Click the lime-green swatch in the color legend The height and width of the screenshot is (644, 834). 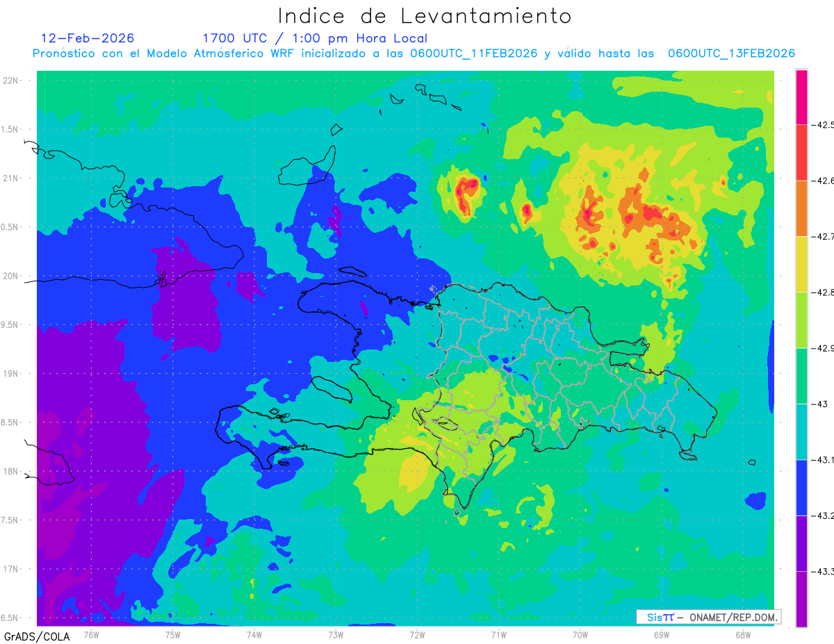[801, 320]
